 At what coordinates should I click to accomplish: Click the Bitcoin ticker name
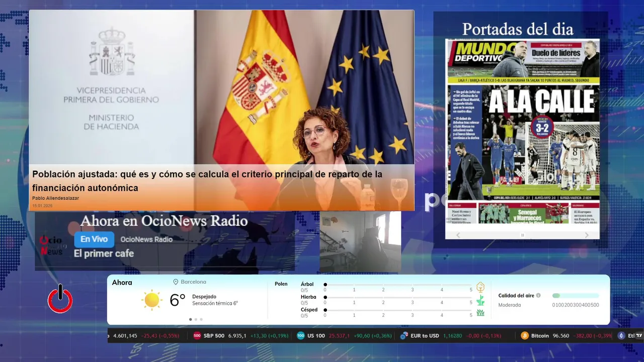[x=540, y=336]
